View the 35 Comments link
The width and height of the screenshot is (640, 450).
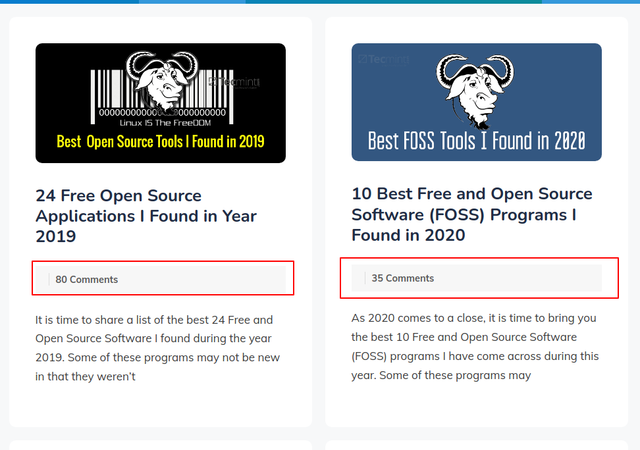pos(402,278)
